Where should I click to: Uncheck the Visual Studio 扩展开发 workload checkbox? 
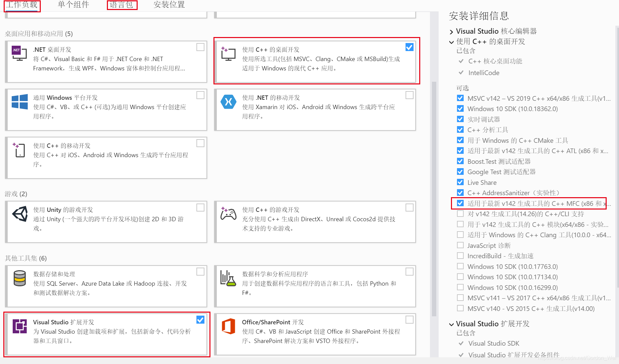200,320
